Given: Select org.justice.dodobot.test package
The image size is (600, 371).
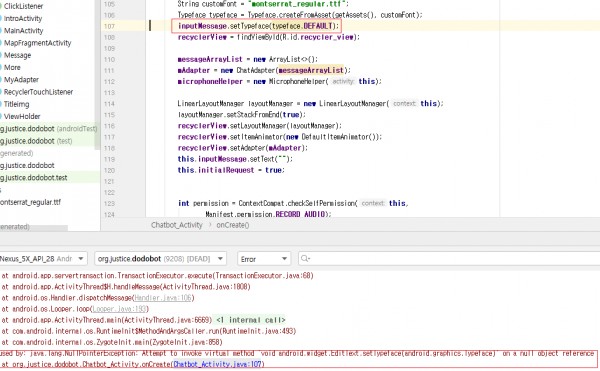Looking at the screenshot, I should pyautogui.click(x=34, y=177).
